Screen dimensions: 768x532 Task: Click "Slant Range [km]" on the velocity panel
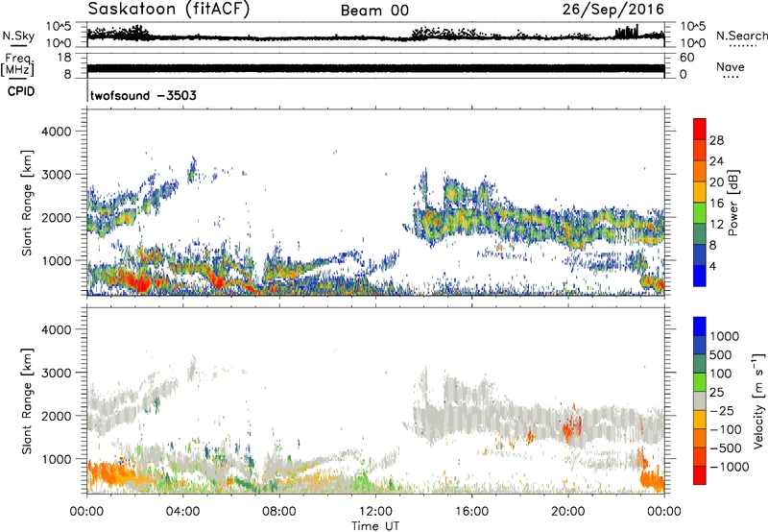click(x=27, y=401)
